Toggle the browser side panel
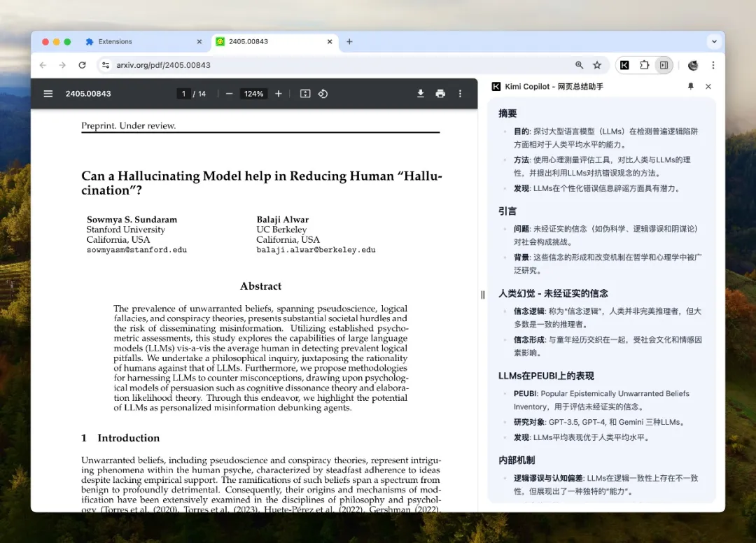The image size is (756, 543). tap(665, 64)
